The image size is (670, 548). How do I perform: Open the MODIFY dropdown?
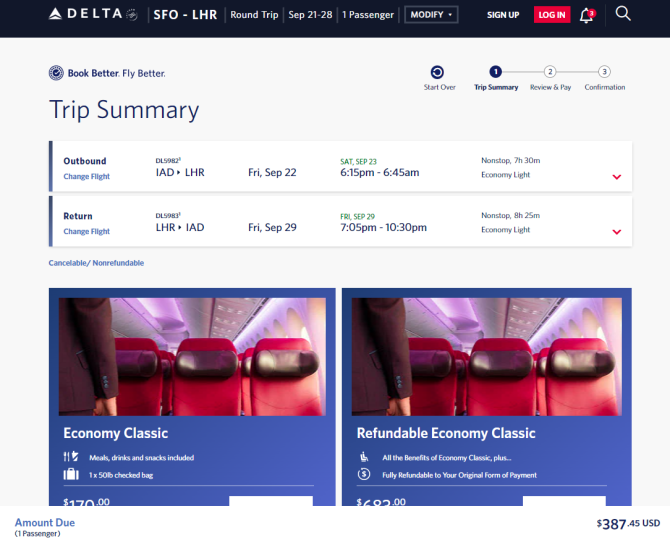(x=431, y=15)
